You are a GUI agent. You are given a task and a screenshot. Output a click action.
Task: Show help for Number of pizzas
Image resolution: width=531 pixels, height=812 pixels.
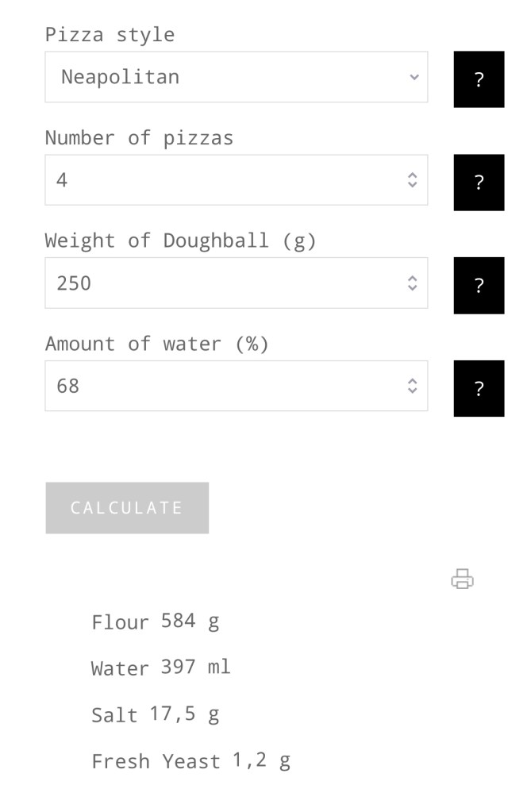pyautogui.click(x=479, y=183)
